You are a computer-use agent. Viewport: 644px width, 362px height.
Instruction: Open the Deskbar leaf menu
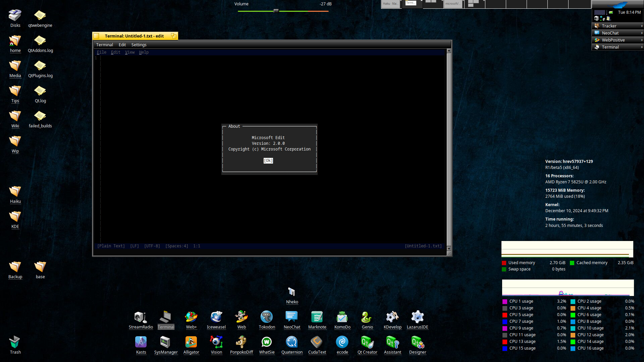point(618,4)
